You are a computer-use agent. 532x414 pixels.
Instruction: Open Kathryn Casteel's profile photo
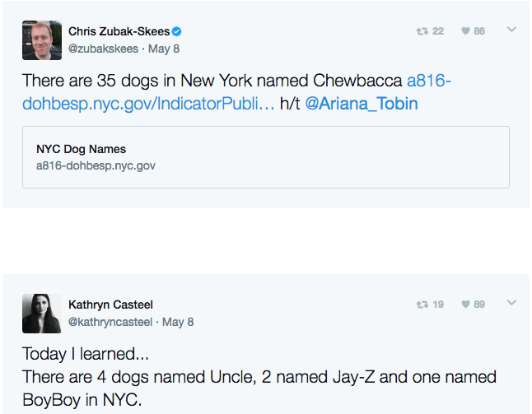pos(42,314)
